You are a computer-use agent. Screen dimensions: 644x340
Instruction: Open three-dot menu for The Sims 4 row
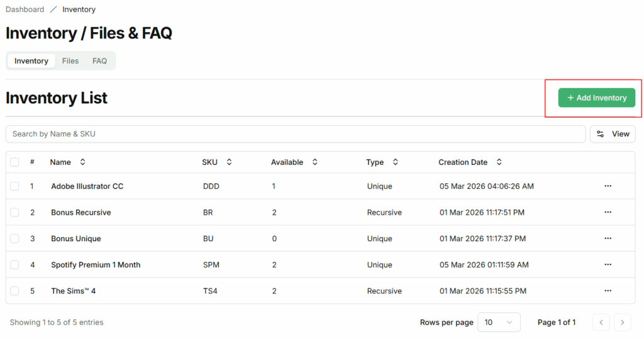[x=608, y=291]
